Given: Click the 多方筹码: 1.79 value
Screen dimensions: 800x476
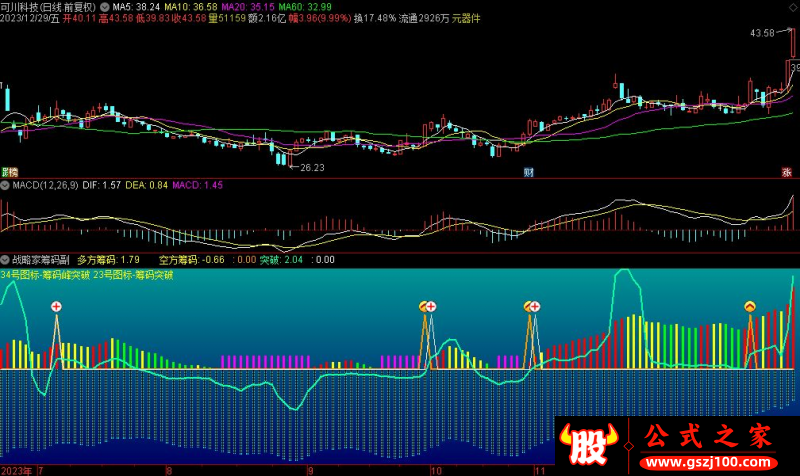Looking at the screenshot, I should pyautogui.click(x=108, y=260).
